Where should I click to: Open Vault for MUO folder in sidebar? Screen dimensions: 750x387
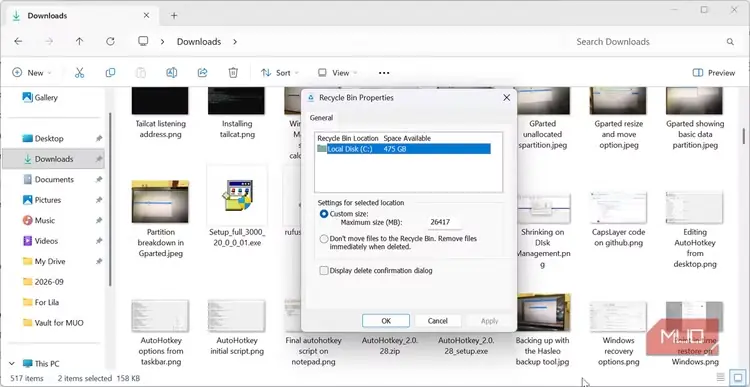pyautogui.click(x=53, y=323)
